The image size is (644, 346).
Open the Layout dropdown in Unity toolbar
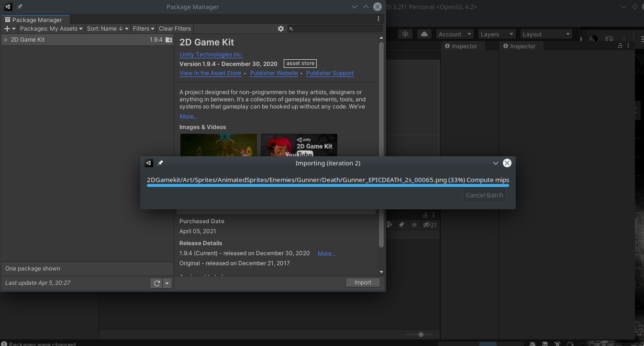pos(546,34)
